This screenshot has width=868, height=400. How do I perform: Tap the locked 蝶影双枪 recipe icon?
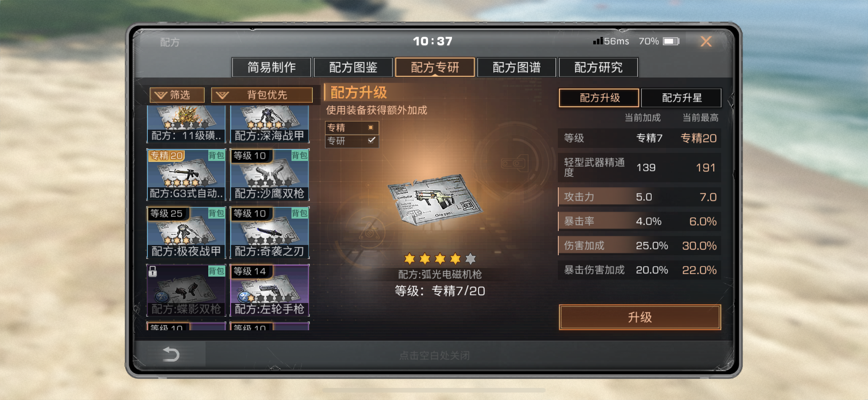tap(186, 290)
